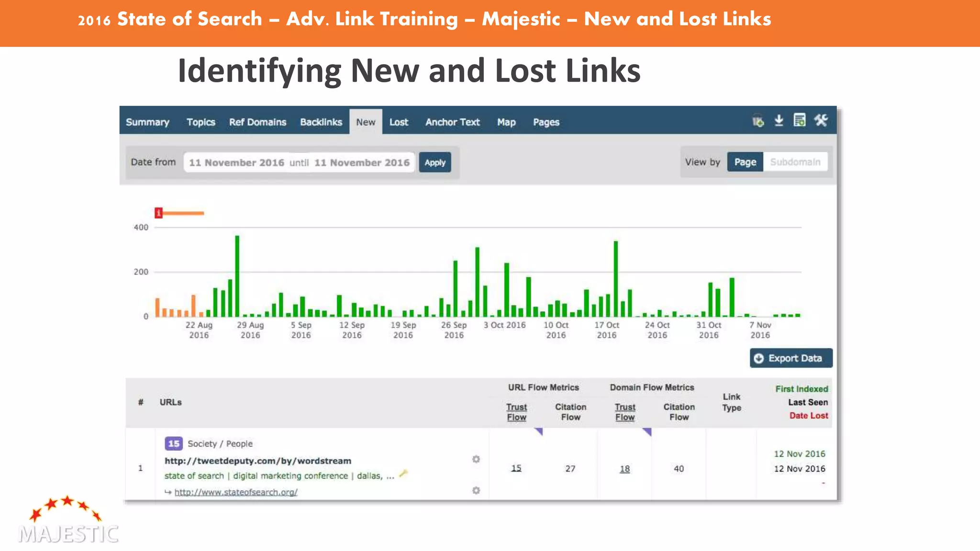The height and width of the screenshot is (551, 980).
Task: Sort by Domain Trust Flow header
Action: (625, 412)
